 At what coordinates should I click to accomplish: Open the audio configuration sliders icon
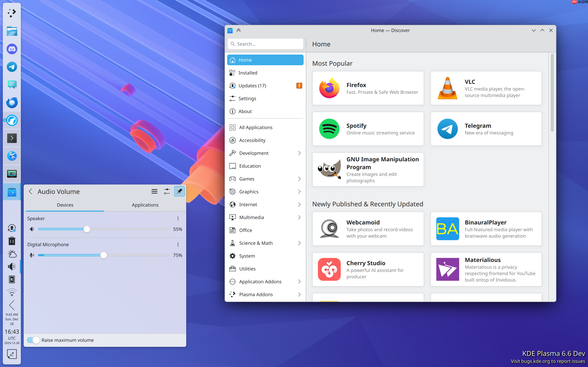pyautogui.click(x=167, y=191)
